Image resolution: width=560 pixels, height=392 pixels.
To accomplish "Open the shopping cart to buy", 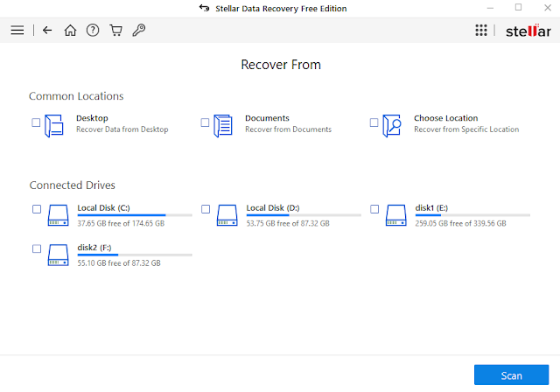I will (115, 31).
